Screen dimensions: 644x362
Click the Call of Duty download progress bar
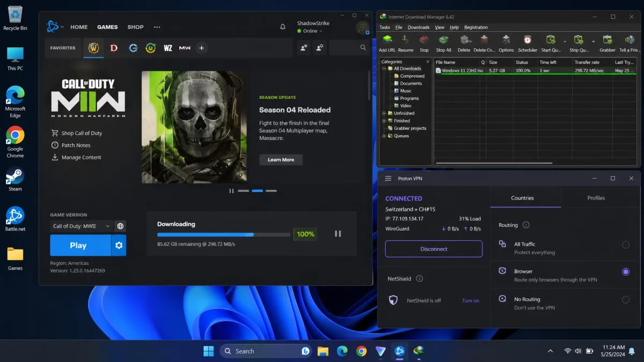[x=224, y=234]
